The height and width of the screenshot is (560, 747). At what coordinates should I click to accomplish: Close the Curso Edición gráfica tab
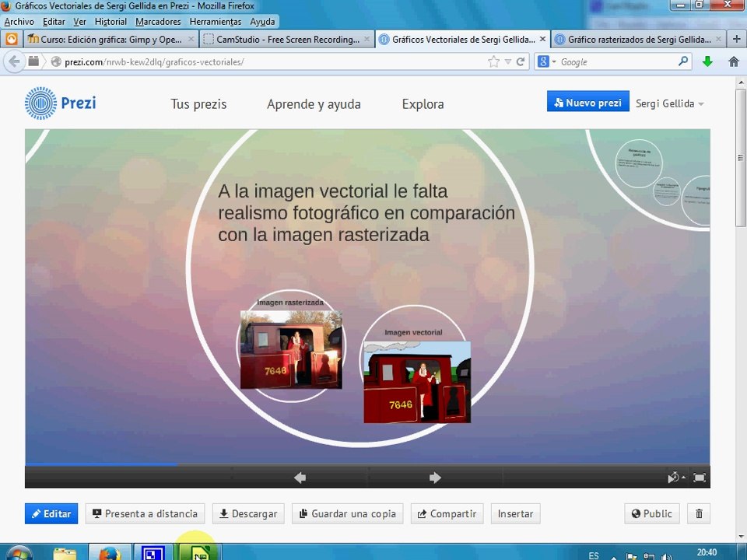point(191,39)
